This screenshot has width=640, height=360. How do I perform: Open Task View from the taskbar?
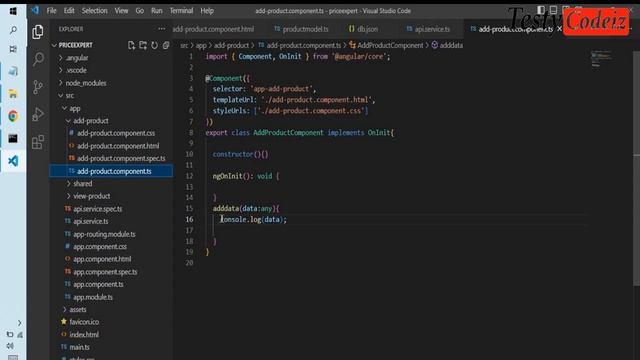(x=13, y=49)
